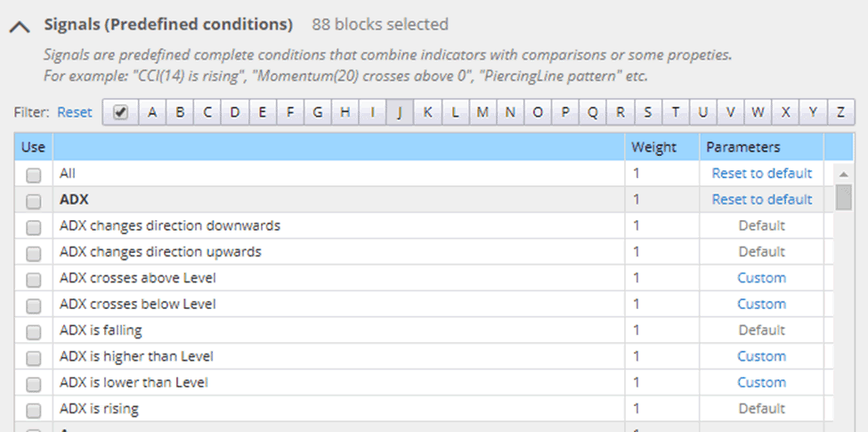Filter signals by letter A
The height and width of the screenshot is (432, 868).
(152, 112)
